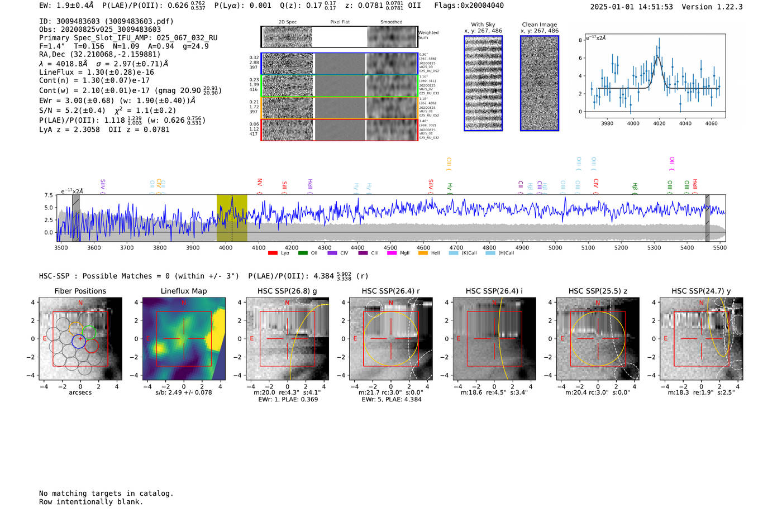Click the (K)CaII legend swatch
Viewport: 782px width, 532px height.
click(454, 253)
